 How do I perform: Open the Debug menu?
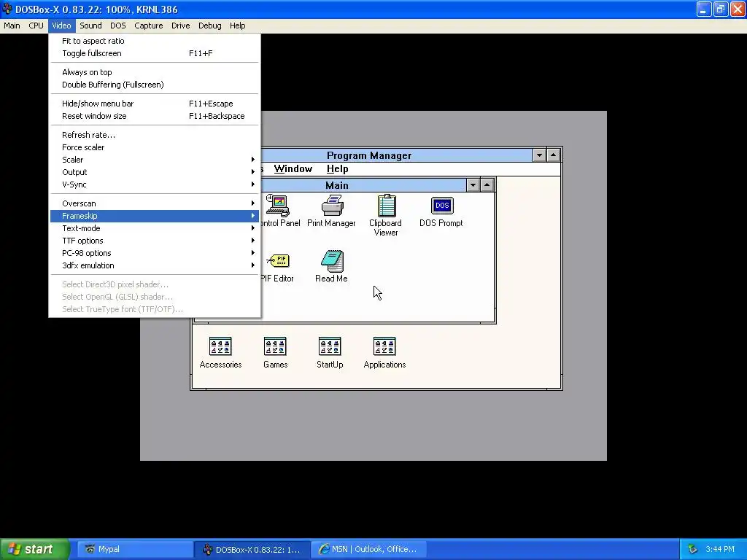coord(209,26)
